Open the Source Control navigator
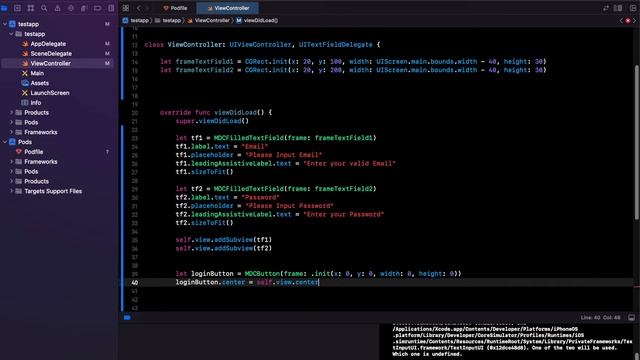640x360 pixels. coord(17,8)
